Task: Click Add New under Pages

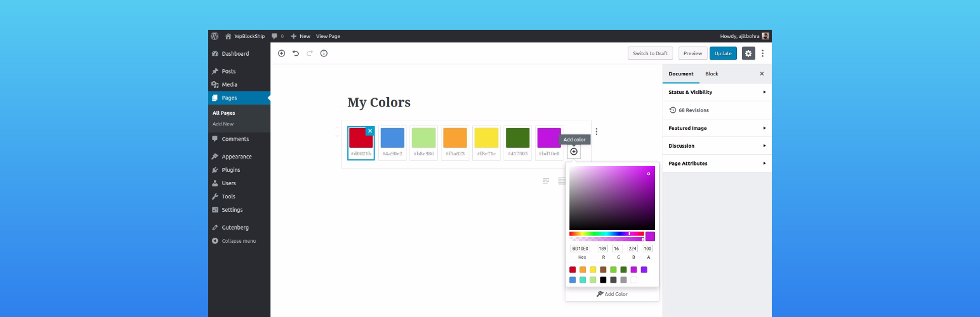Action: 223,124
